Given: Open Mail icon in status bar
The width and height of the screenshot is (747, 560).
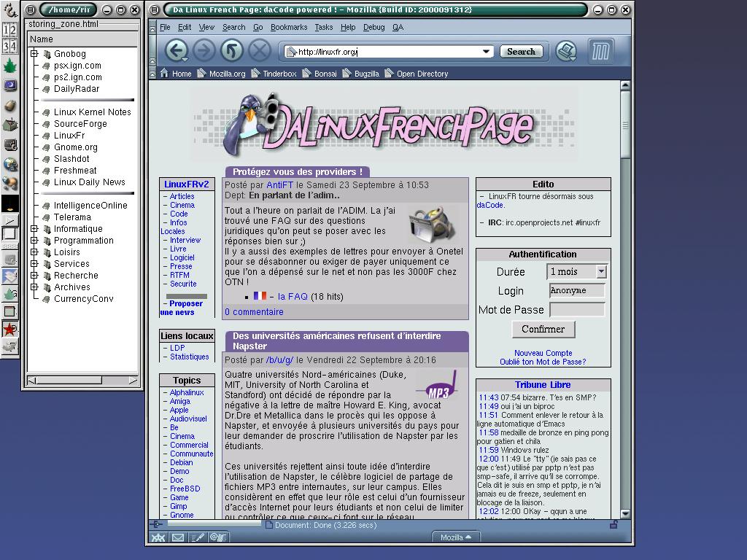Looking at the screenshot, I should 178,537.
